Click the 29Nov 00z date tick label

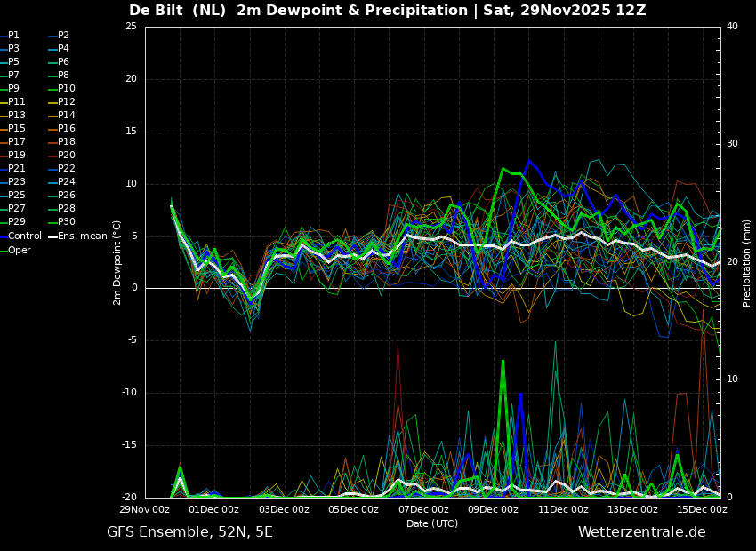point(145,509)
